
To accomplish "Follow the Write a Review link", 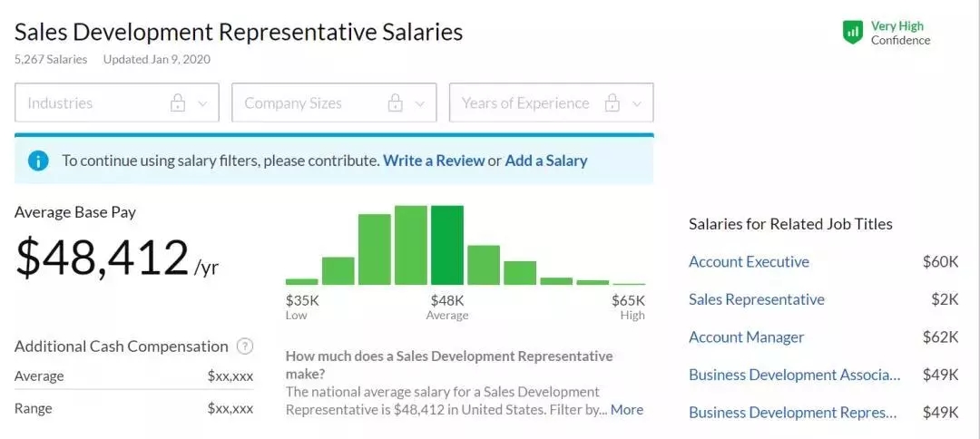I will click(x=434, y=161).
